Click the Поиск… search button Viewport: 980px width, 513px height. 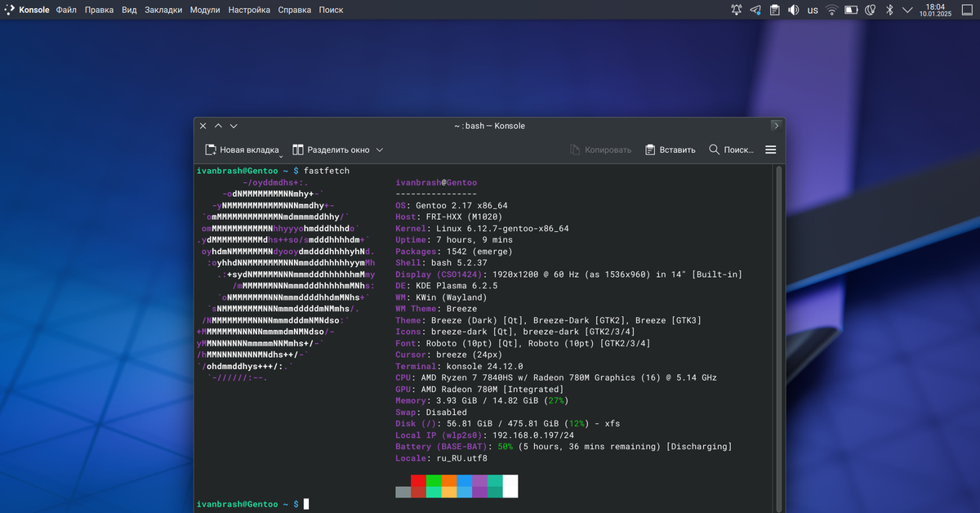[731, 149]
